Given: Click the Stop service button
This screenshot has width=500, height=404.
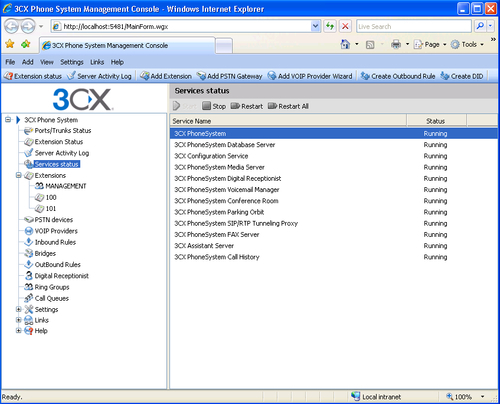Looking at the screenshot, I should click(214, 106).
